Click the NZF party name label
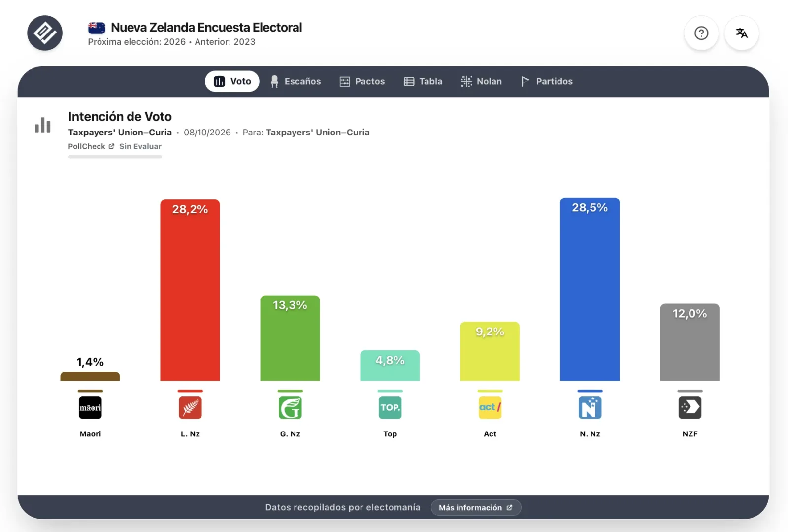Viewport: 788px width, 532px height. (690, 434)
